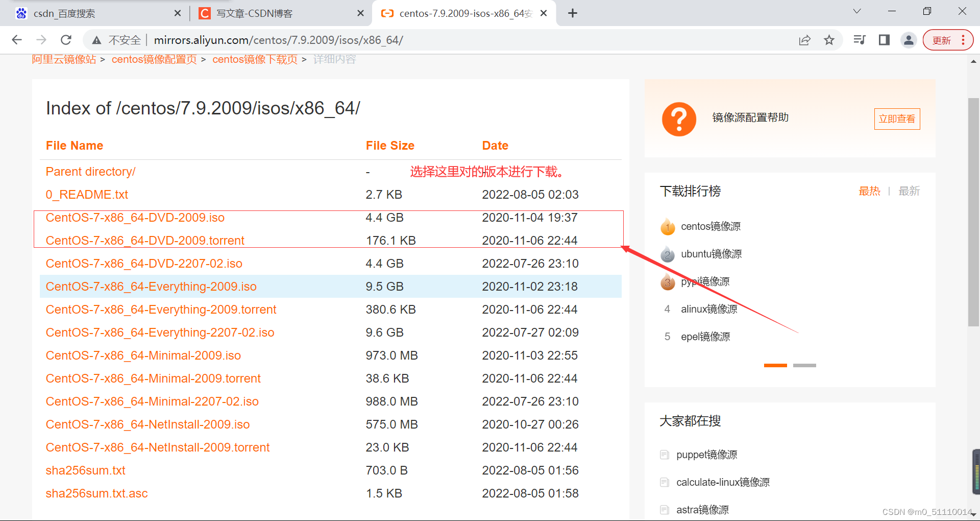Open the user profile icon
The width and height of the screenshot is (980, 521).
point(909,40)
